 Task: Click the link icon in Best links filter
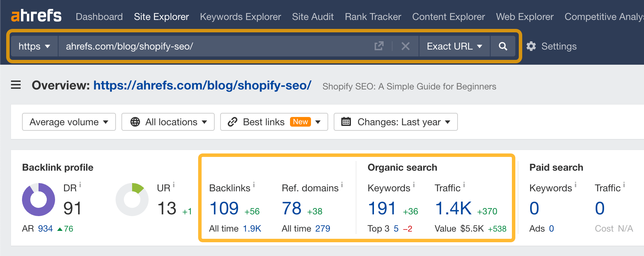(x=232, y=121)
